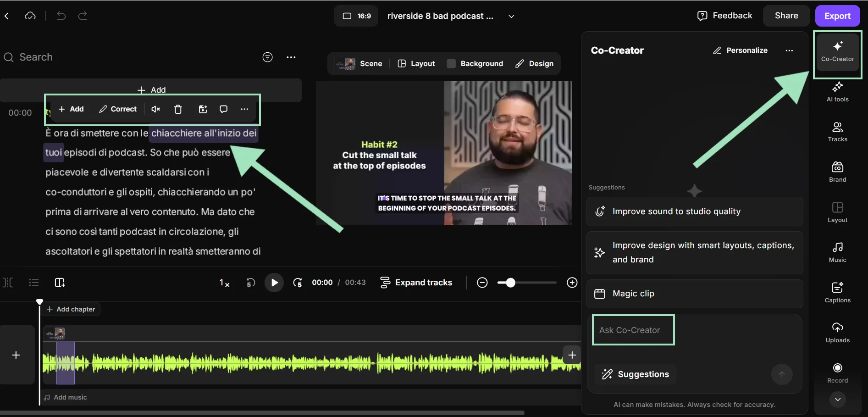Screen dimensions: 868x417
Task: Zoom in the timeline with plus
Action: click(x=572, y=283)
